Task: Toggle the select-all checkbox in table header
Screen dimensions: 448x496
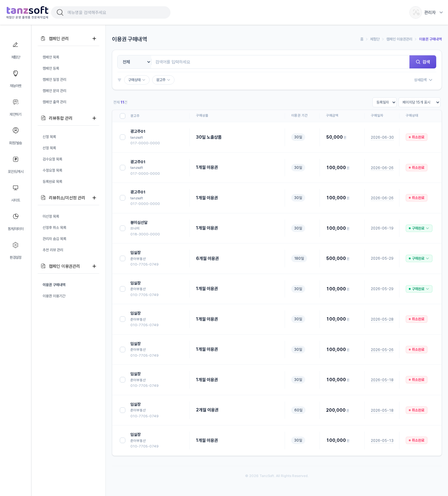Action: click(123, 116)
